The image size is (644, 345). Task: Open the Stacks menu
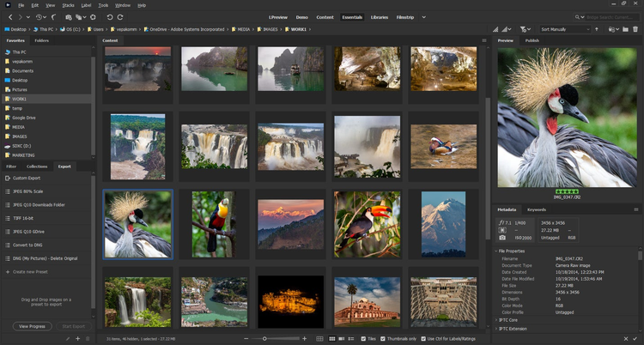pos(69,4)
